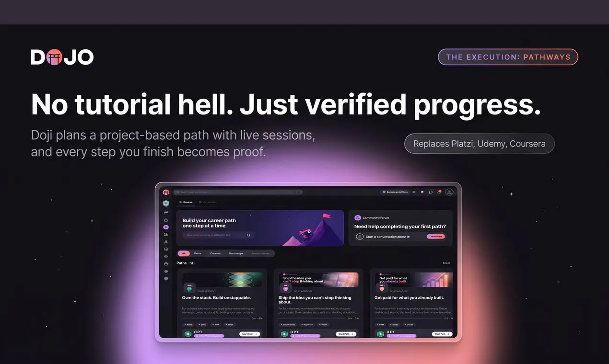This screenshot has width=609, height=364.
Task: Click the Build your career path heading
Action: 209,223
